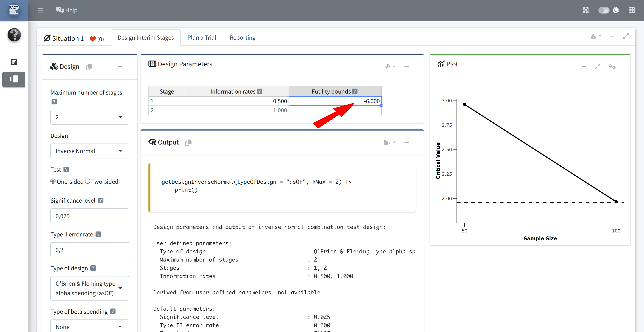This screenshot has width=644, height=332.
Task: Copy the Design panel settings icon
Action: click(89, 67)
